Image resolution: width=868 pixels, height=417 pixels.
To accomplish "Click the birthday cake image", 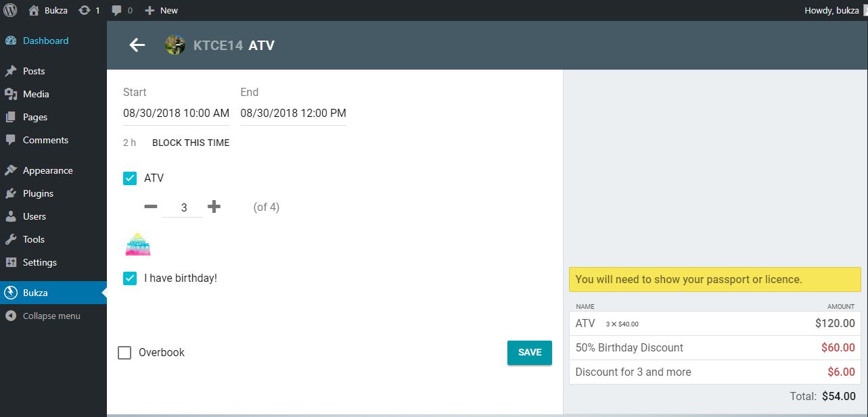I will (x=138, y=244).
